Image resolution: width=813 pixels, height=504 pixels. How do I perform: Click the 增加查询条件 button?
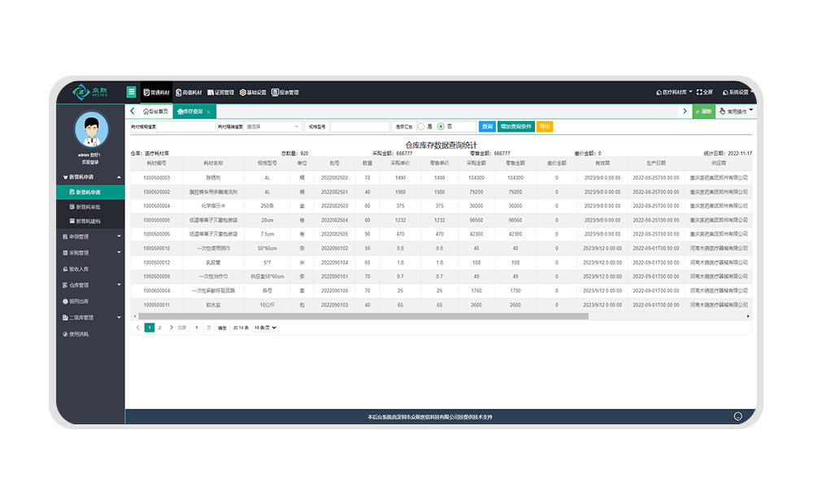click(516, 127)
